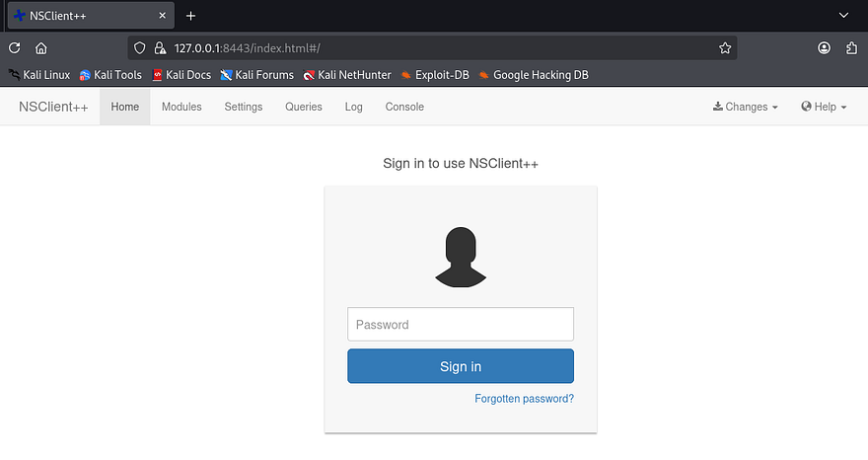Expand the Changes dropdown menu

(746, 107)
